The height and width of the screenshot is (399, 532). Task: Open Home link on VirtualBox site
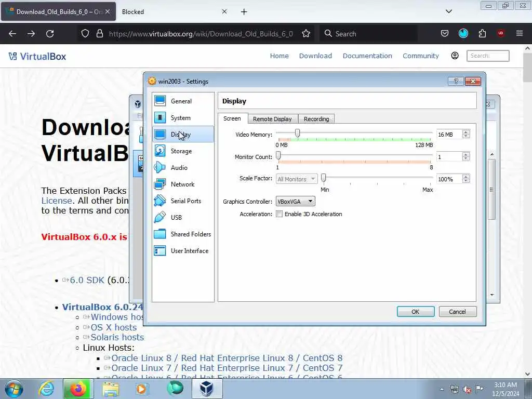279,56
